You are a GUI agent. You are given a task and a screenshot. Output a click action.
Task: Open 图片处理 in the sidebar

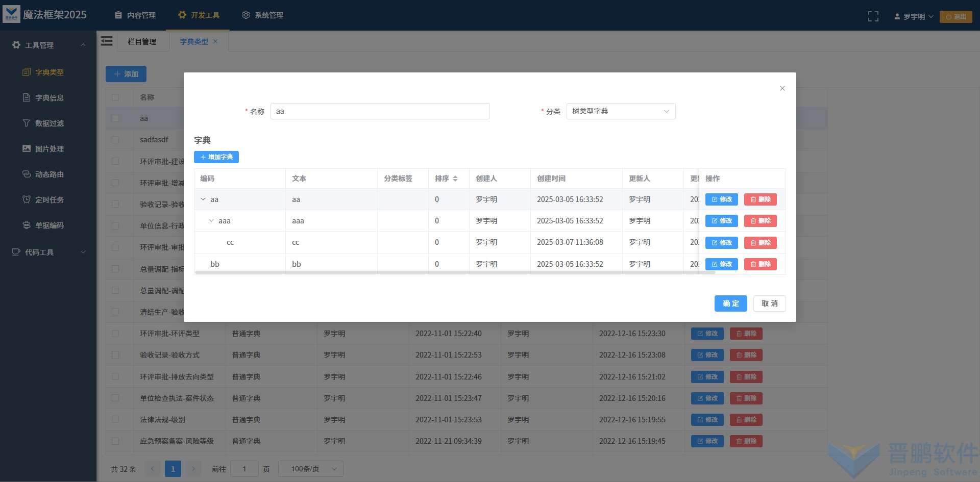48,149
